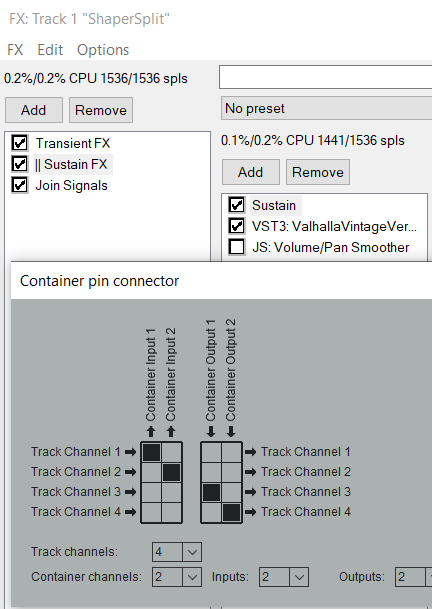Open the Edit menu
The width and height of the screenshot is (432, 609).
coord(50,50)
